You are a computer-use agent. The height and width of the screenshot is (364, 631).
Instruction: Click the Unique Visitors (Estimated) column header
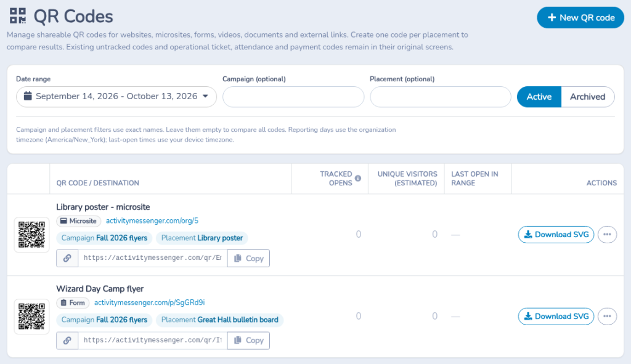click(x=407, y=179)
